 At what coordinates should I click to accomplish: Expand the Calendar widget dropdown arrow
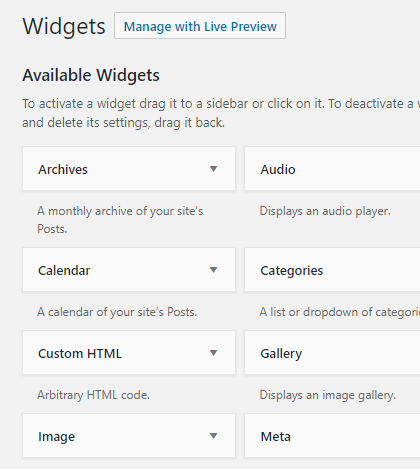(213, 270)
